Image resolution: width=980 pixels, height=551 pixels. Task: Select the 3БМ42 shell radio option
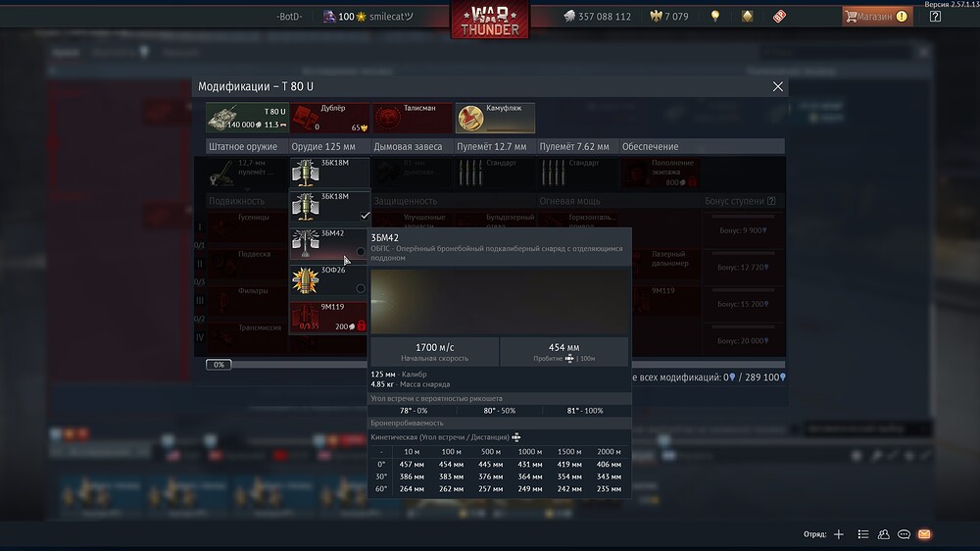tap(361, 251)
